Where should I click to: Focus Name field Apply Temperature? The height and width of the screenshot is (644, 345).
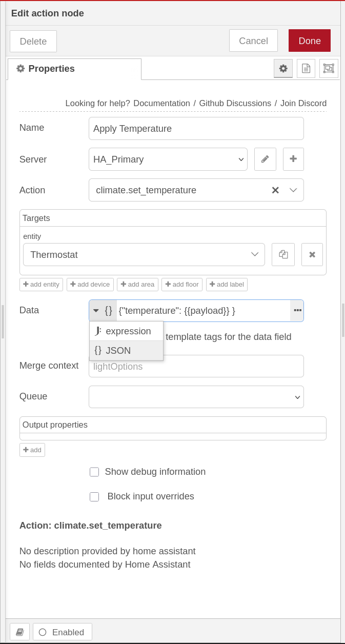click(196, 128)
